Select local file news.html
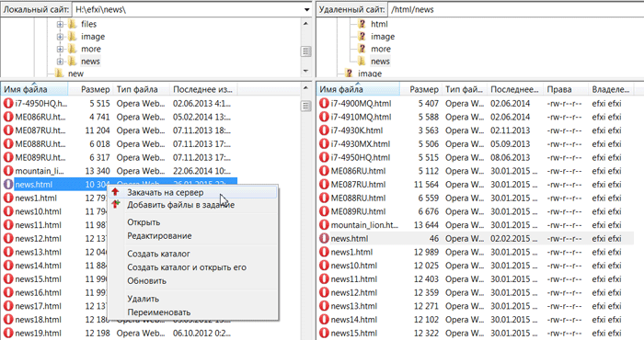Screen dimensions: 644x340 click(34, 184)
